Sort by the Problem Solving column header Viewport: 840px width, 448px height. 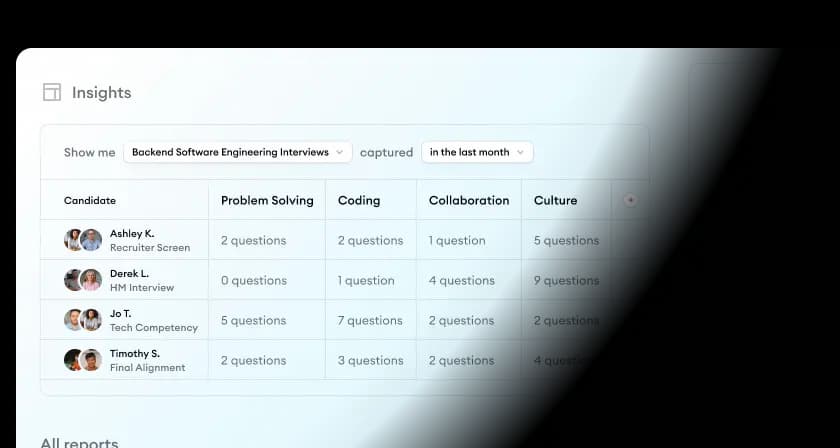coord(267,200)
